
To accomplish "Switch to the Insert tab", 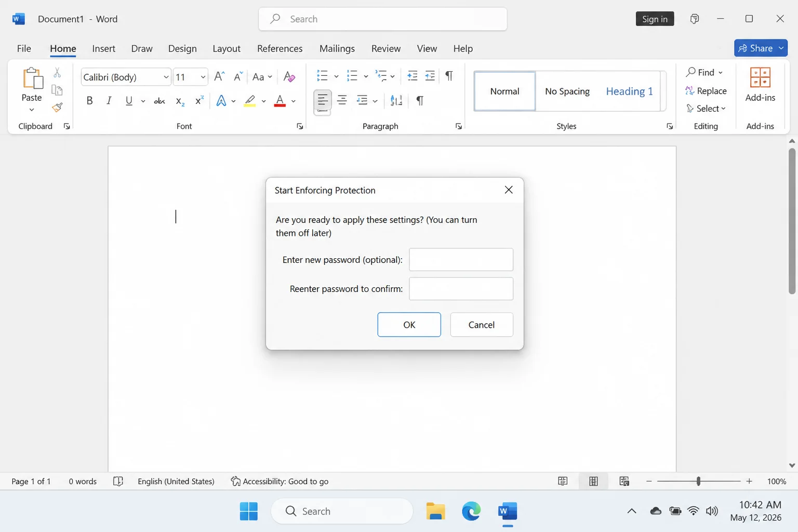I will 103,48.
